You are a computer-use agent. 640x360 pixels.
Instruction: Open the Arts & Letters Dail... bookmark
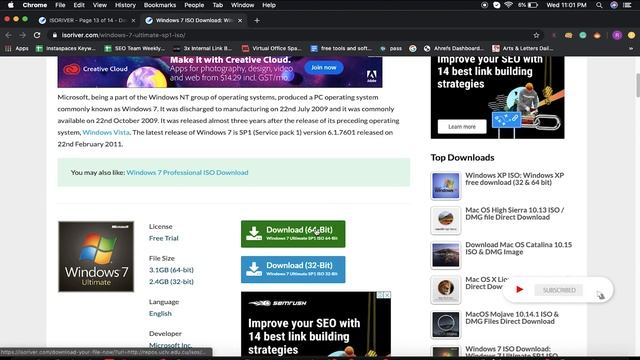pyautogui.click(x=523, y=48)
